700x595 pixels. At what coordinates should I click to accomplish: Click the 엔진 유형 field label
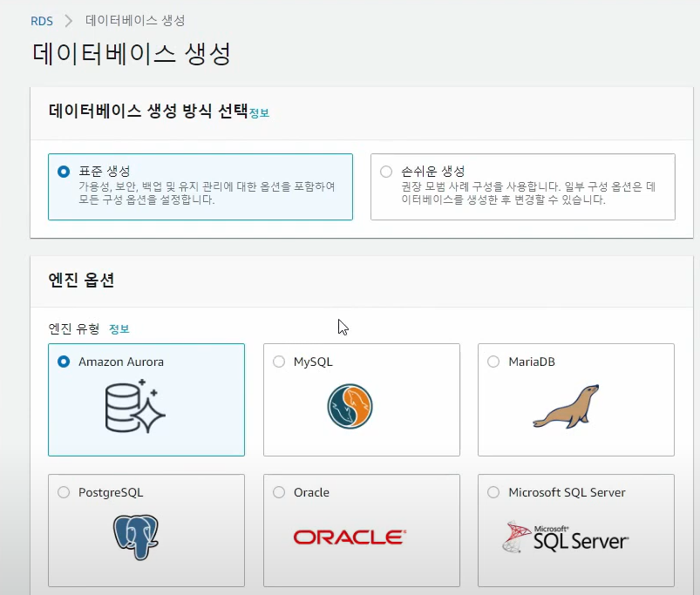coord(73,328)
